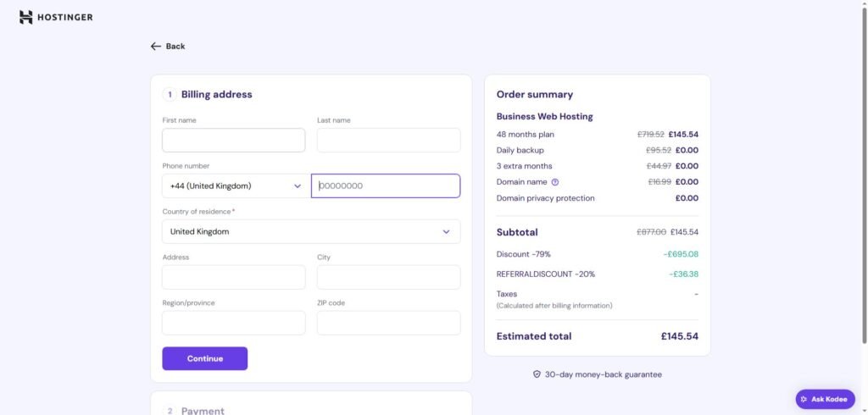Screen dimensions: 868x415
Task: Click the Hostinger logo
Action: 56,17
